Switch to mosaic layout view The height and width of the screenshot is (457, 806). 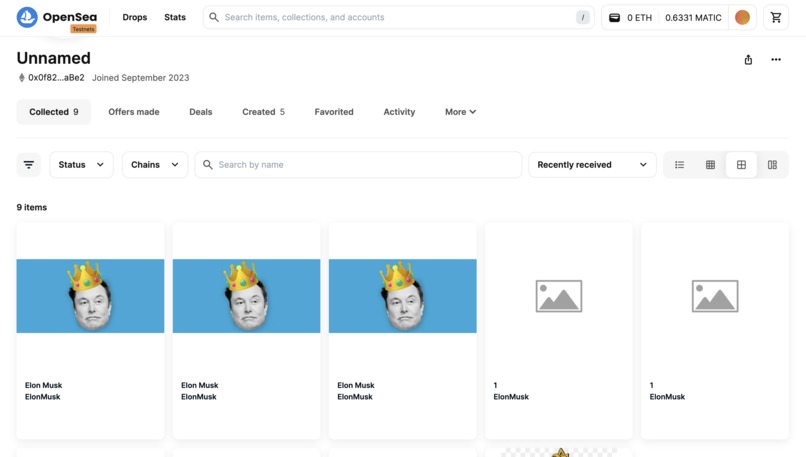coord(772,164)
